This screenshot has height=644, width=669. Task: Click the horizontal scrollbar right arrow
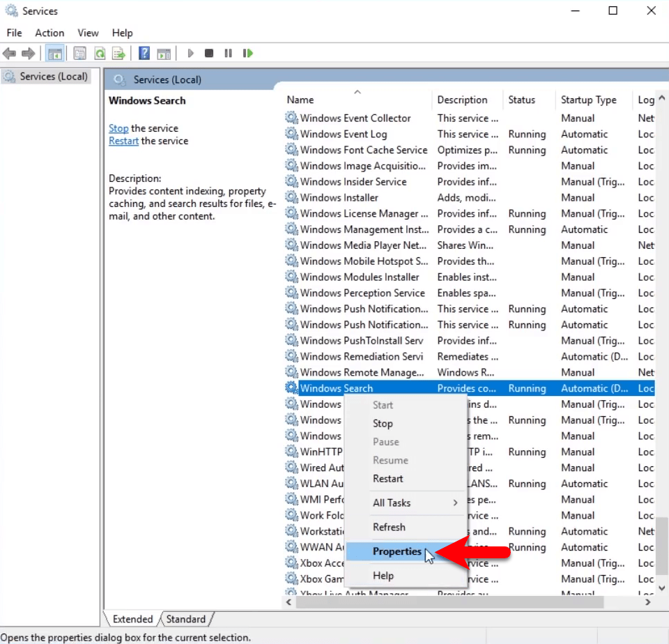(x=647, y=602)
